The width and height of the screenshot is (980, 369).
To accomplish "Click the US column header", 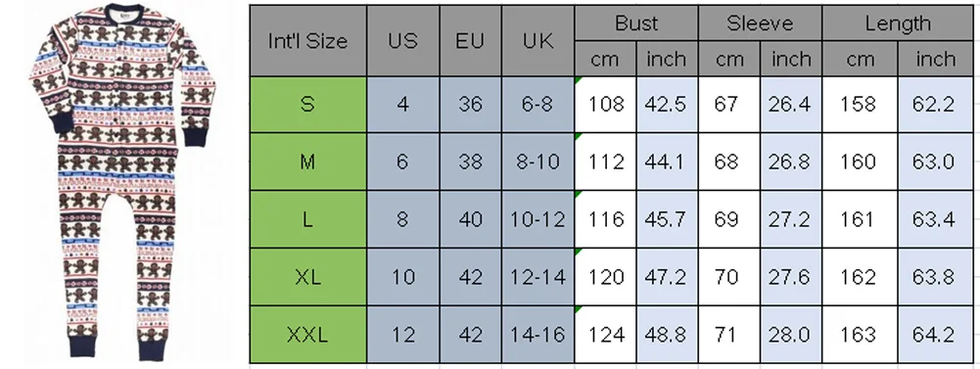I will 403,41.
